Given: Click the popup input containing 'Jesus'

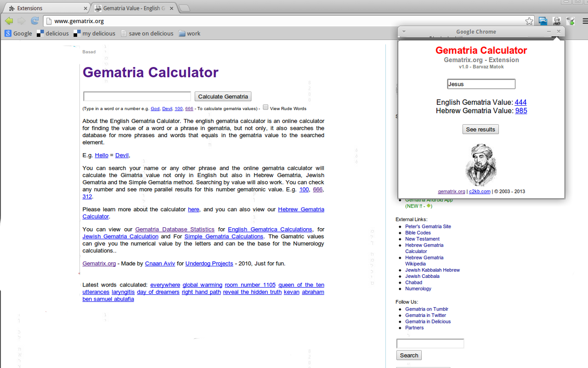Looking at the screenshot, I should (481, 84).
